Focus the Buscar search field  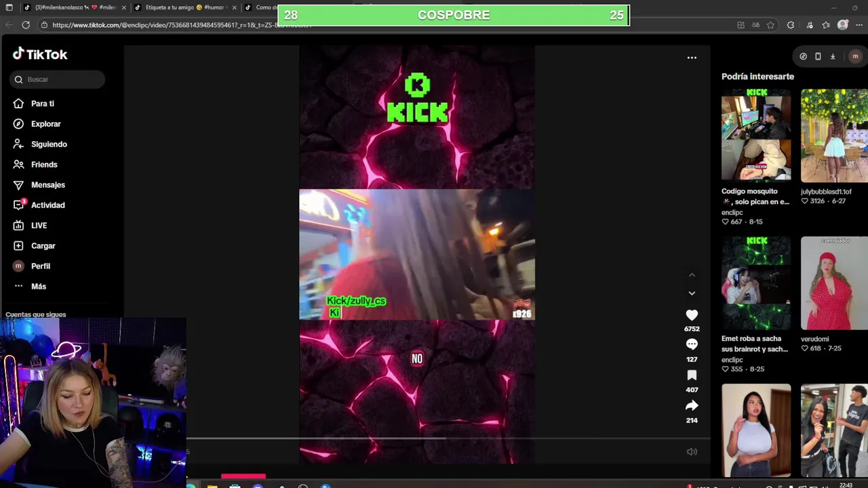[57, 79]
